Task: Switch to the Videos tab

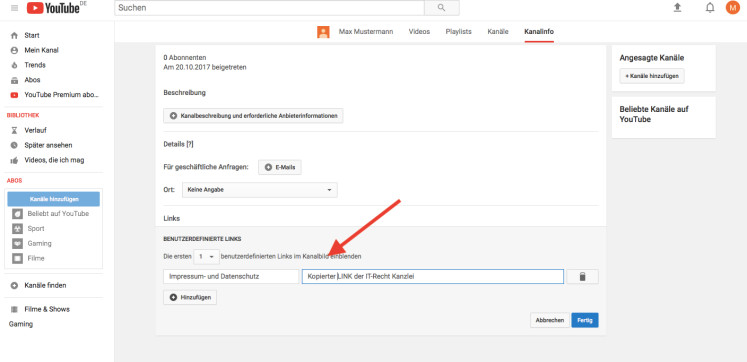Action: coord(419,31)
